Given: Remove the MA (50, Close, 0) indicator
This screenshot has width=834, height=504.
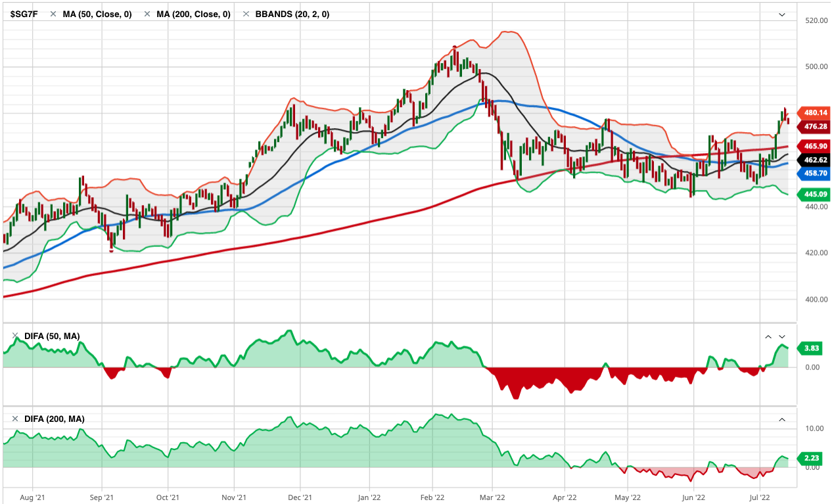Looking at the screenshot, I should pos(55,14).
